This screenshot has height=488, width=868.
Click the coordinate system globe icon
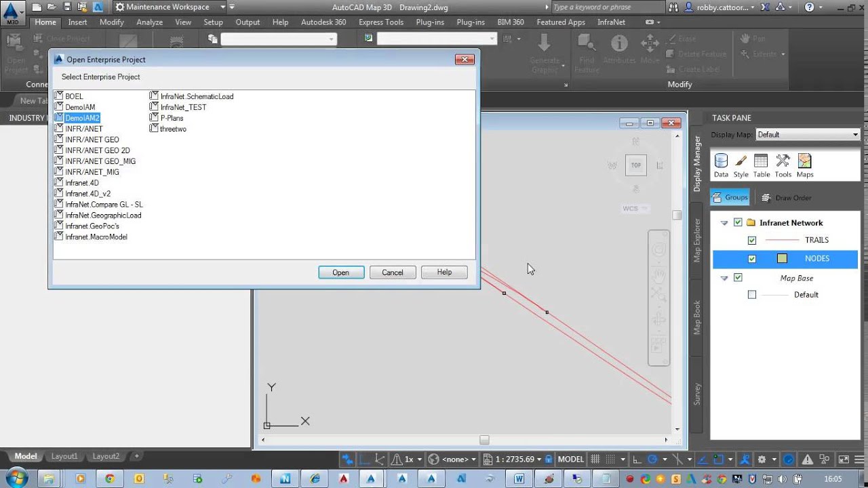coord(434,459)
